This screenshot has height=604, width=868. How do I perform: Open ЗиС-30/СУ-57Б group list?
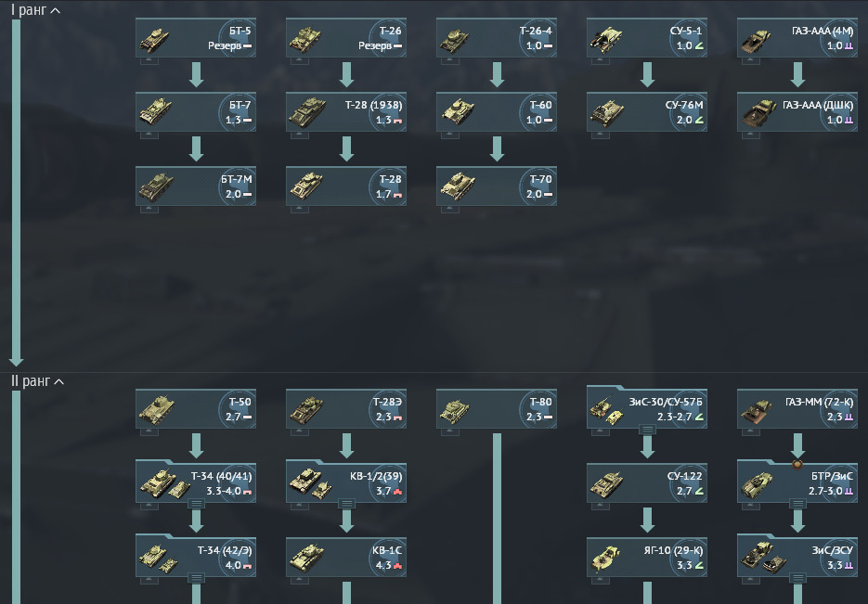647,430
